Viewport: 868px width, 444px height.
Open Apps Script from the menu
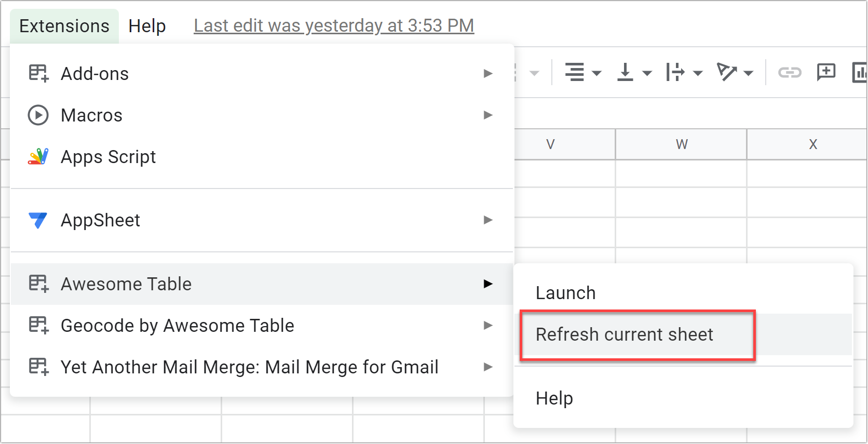click(108, 157)
